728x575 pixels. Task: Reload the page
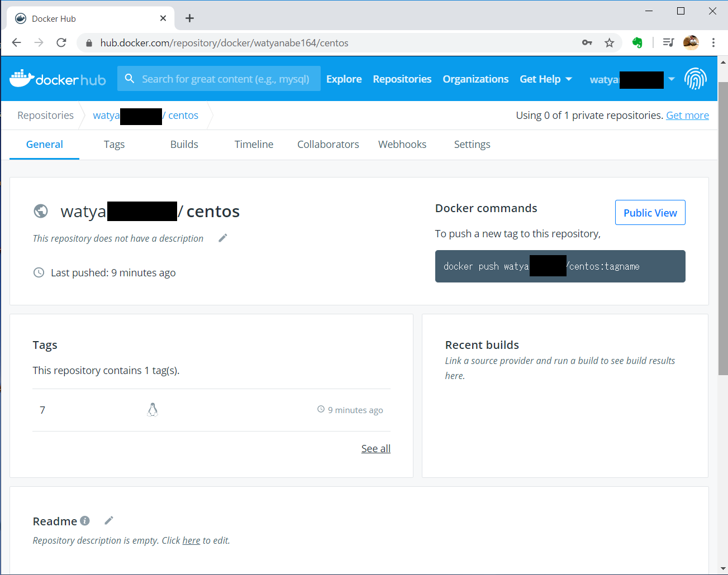click(61, 42)
